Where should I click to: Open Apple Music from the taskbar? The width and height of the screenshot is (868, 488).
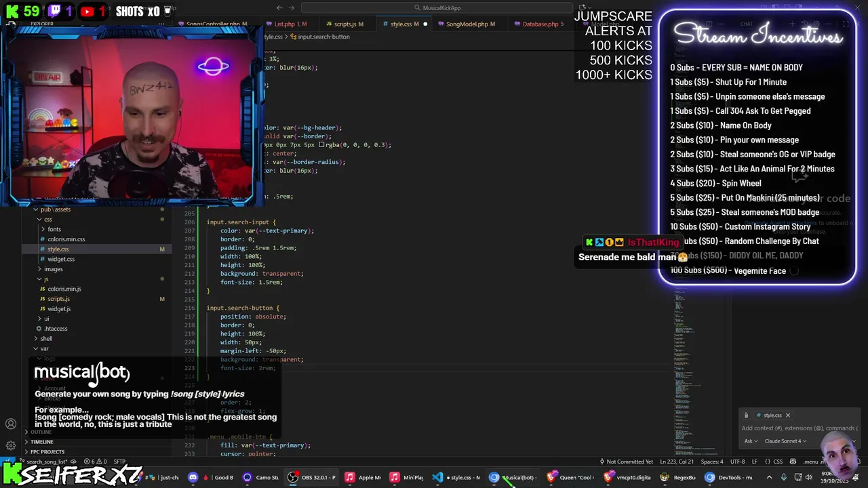[x=362, y=477]
